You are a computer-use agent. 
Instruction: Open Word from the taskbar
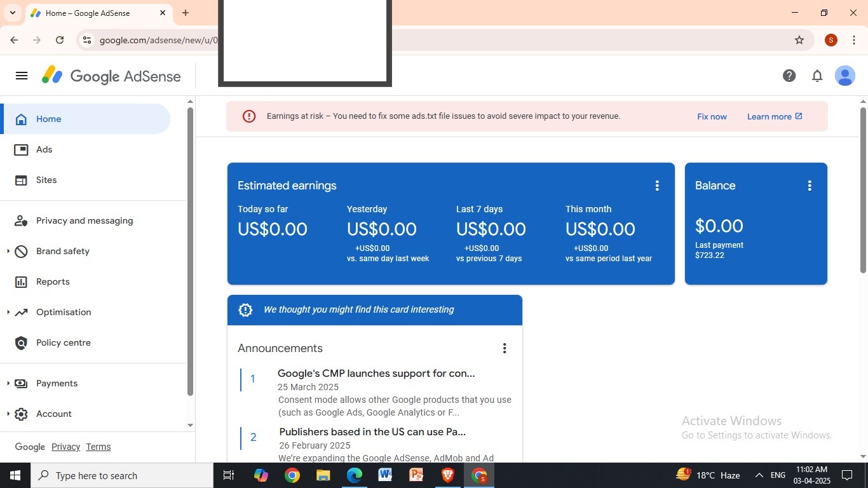tap(385, 475)
